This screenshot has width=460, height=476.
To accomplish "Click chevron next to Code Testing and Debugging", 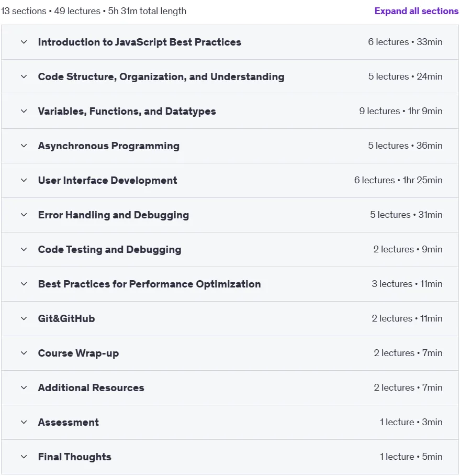I will [x=24, y=250].
